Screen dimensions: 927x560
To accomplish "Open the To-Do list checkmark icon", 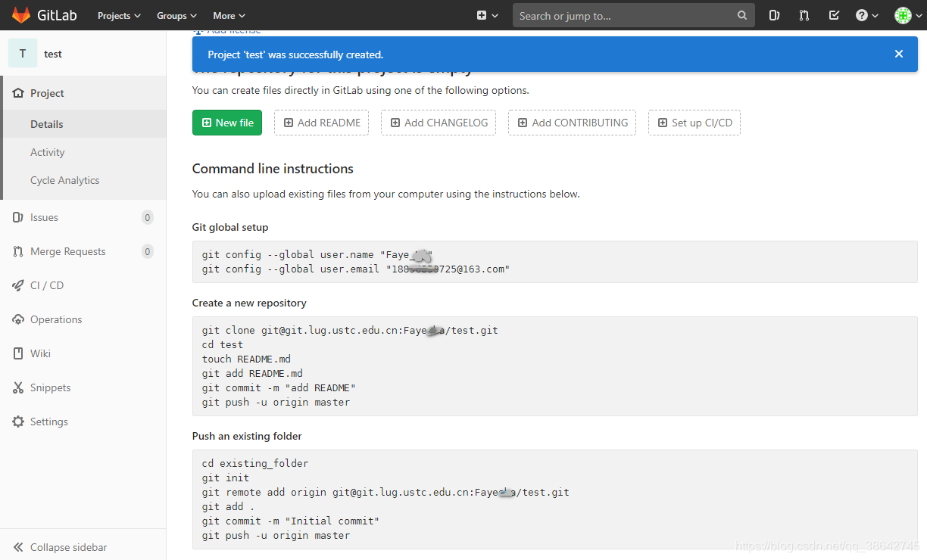I will 834,15.
